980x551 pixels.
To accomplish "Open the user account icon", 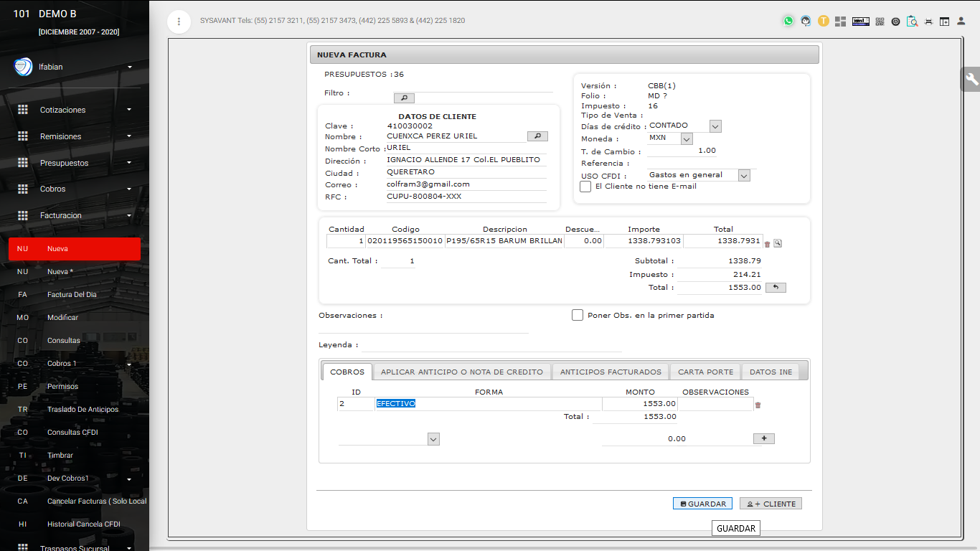I will click(961, 22).
